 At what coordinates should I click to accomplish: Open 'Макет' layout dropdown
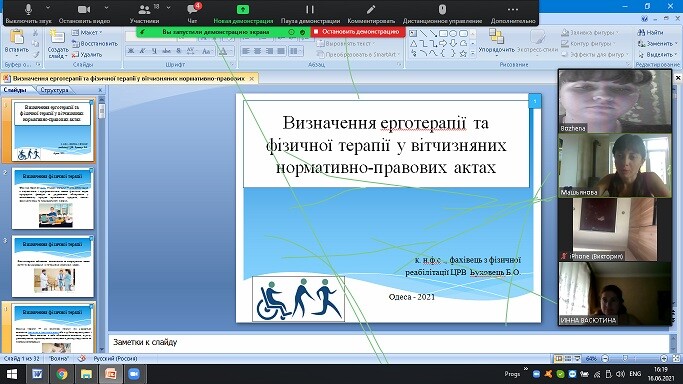tap(86, 33)
